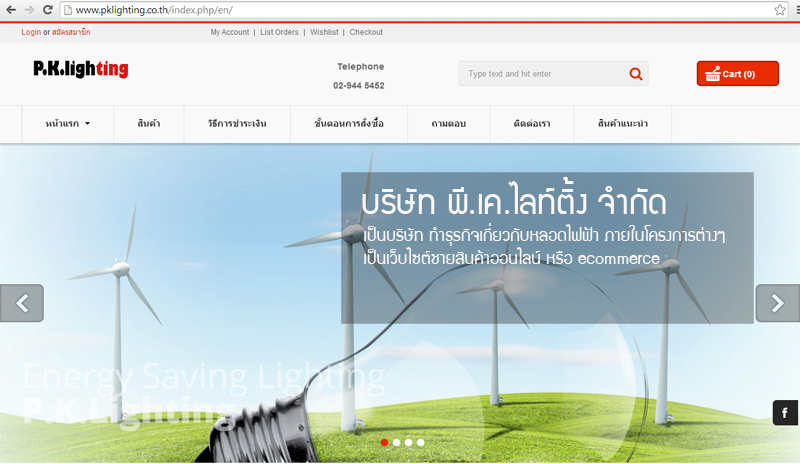Viewport: 800px width, 464px height.
Task: Open the วิธีการชำระเงิน menu item
Action: (237, 124)
